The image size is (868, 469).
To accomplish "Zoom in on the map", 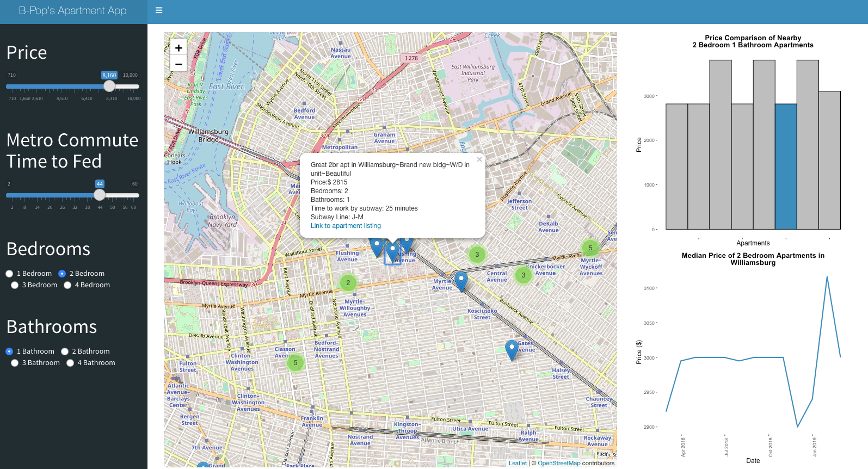I will point(178,48).
